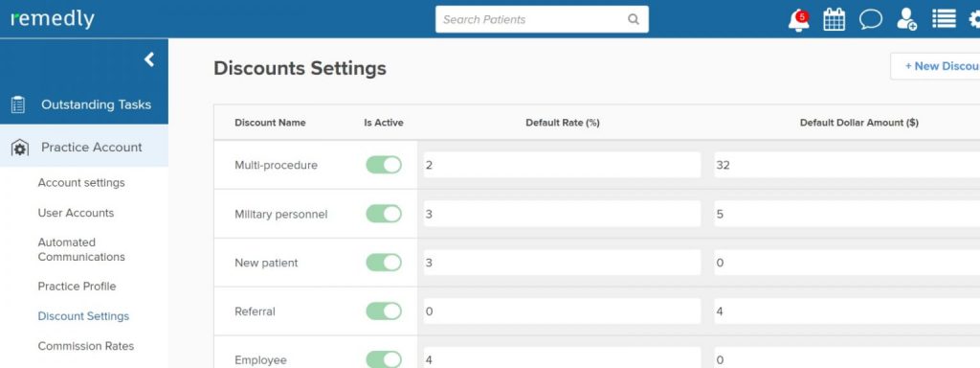The image size is (980, 368).
Task: Open Account settings submenu item
Action: coord(81,183)
